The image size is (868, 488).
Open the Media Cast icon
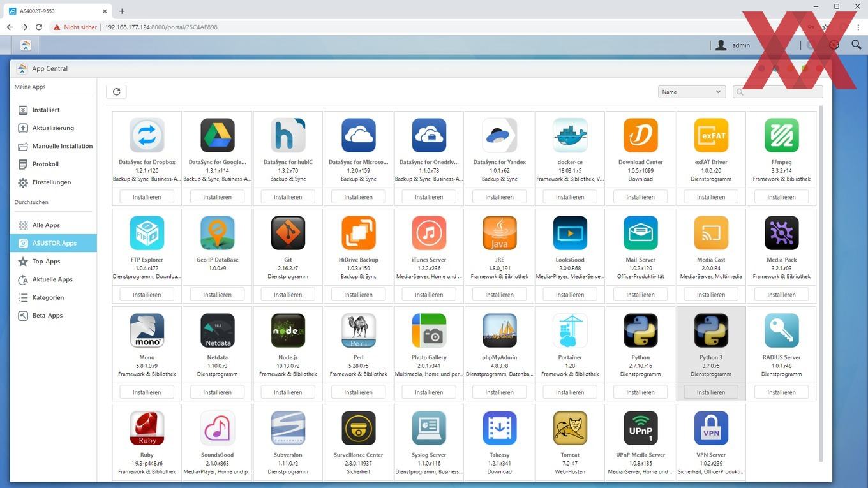[711, 233]
